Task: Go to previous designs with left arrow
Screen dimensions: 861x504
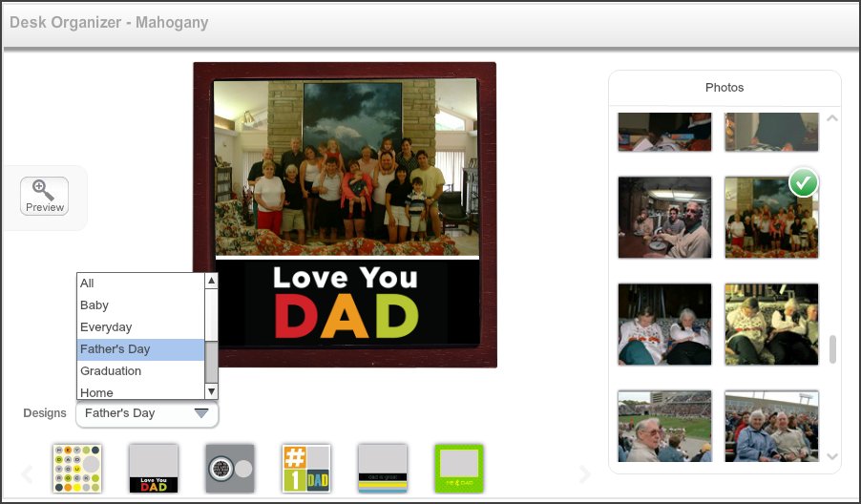Action: (x=28, y=473)
